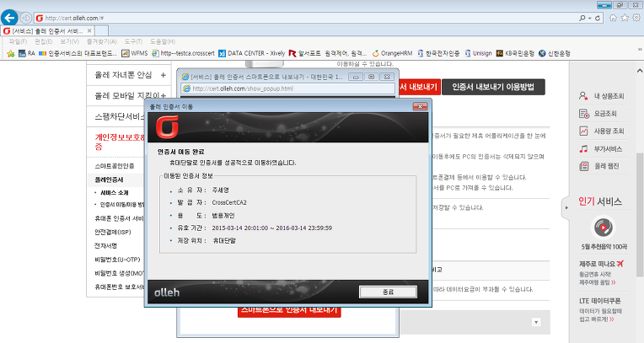The width and height of the screenshot is (644, 343).
Task: Click the popup window address bar
Action: tap(287, 88)
